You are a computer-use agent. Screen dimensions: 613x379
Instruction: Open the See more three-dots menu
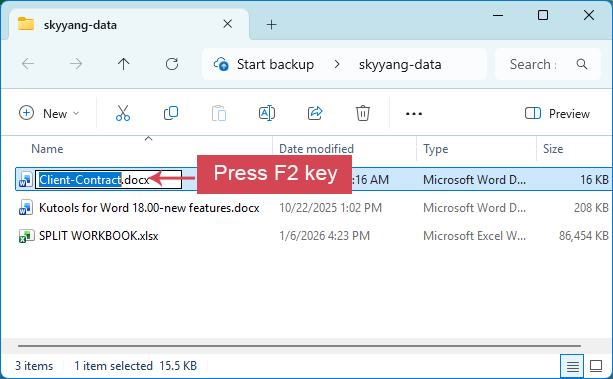(x=414, y=114)
